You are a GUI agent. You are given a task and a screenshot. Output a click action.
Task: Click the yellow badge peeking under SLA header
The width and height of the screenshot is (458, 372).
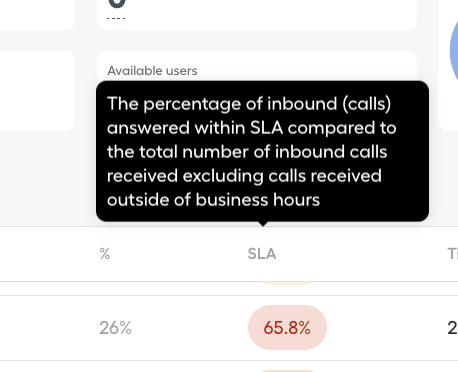click(287, 283)
